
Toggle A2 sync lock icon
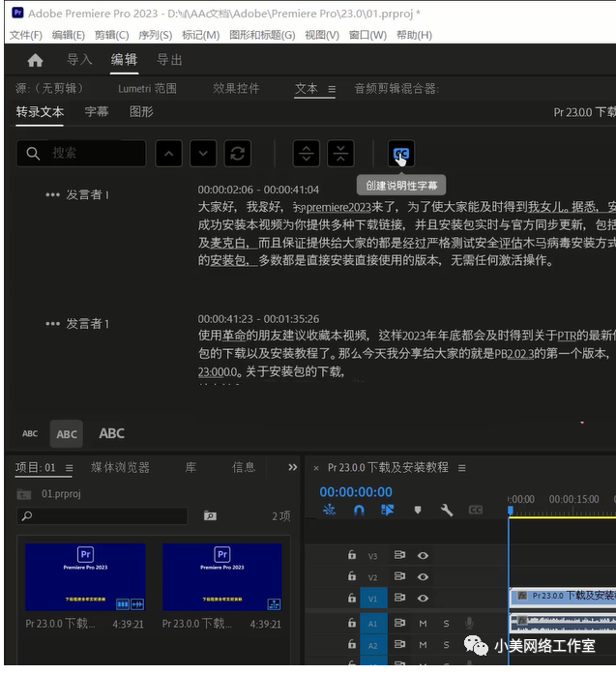(x=399, y=644)
